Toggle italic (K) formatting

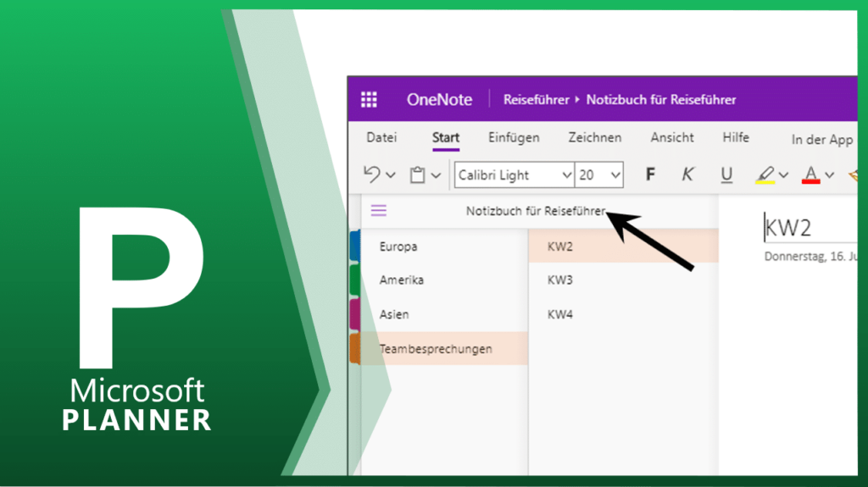[x=688, y=174]
